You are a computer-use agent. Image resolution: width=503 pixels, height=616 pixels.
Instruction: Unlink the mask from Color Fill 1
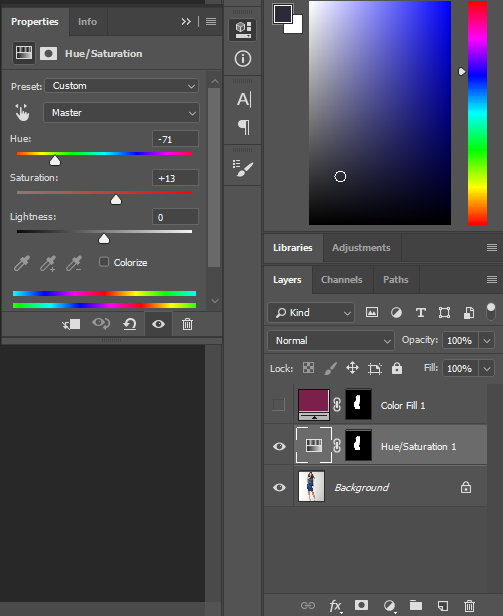[337, 405]
